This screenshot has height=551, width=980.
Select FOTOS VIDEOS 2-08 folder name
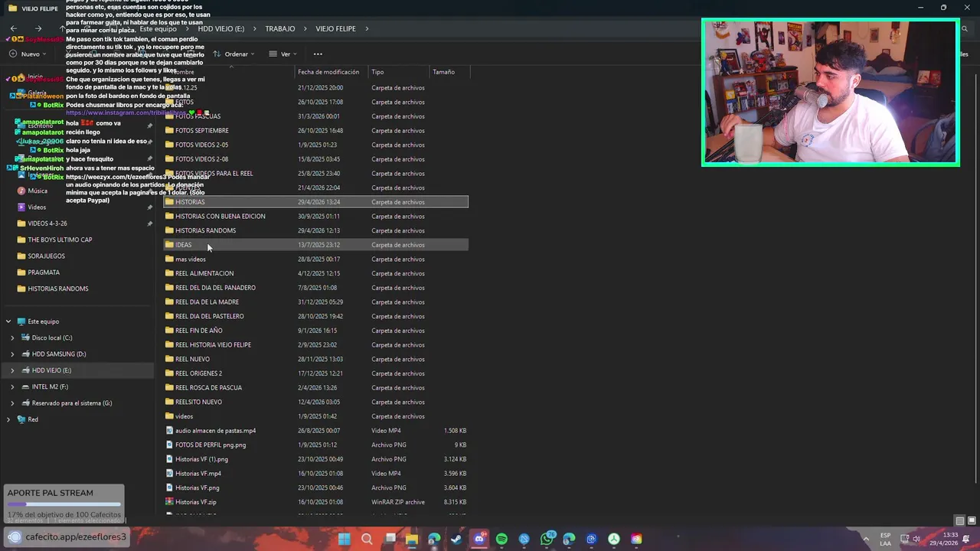click(x=201, y=159)
